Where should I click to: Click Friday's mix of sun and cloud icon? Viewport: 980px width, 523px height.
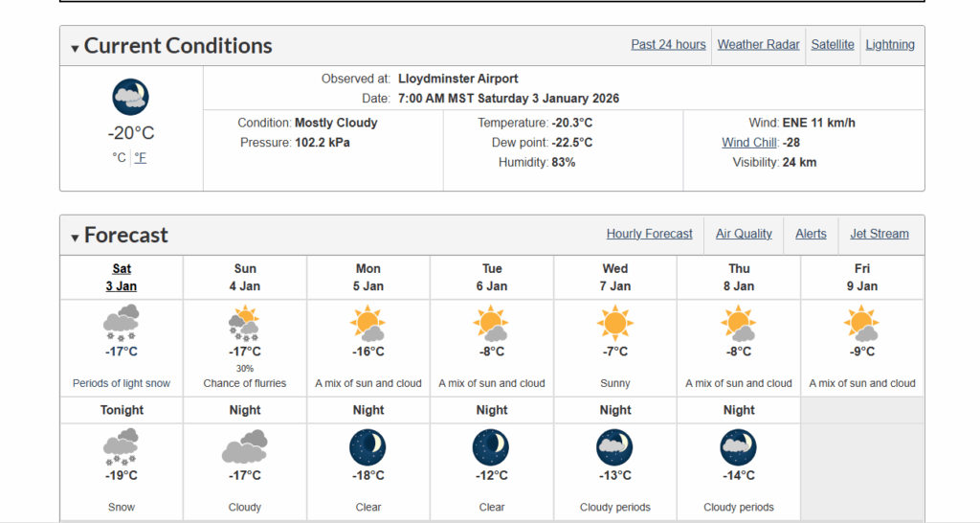(x=862, y=323)
